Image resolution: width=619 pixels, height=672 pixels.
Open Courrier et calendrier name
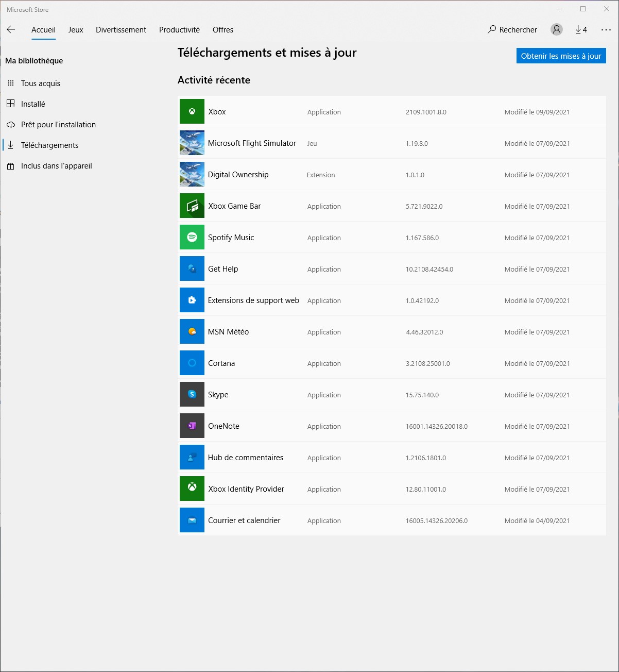(x=244, y=520)
